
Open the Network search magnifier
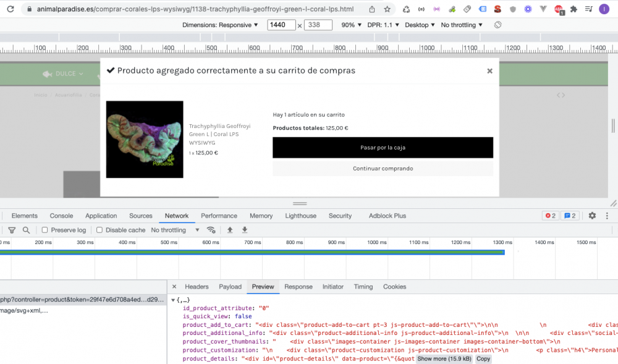(26, 229)
